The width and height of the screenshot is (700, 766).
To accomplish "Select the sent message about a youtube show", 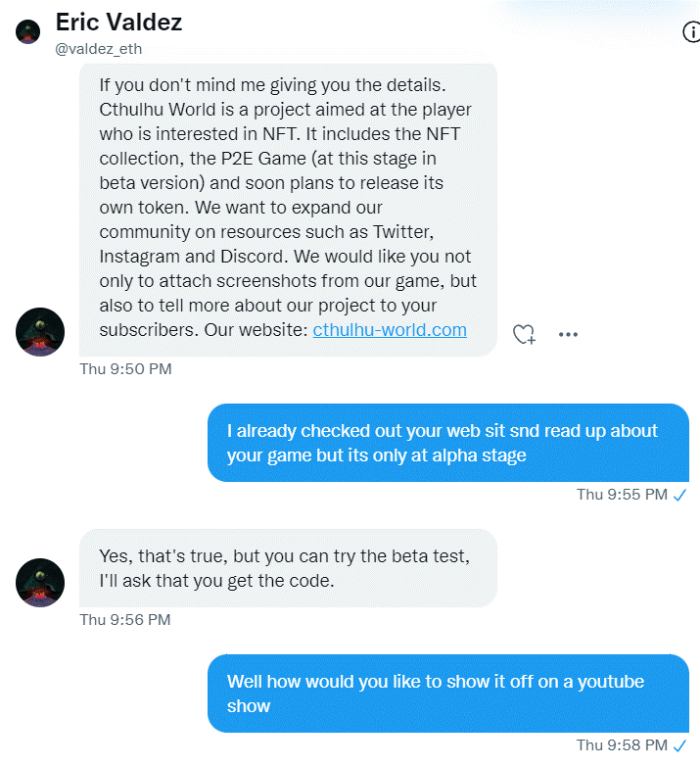I will (448, 694).
